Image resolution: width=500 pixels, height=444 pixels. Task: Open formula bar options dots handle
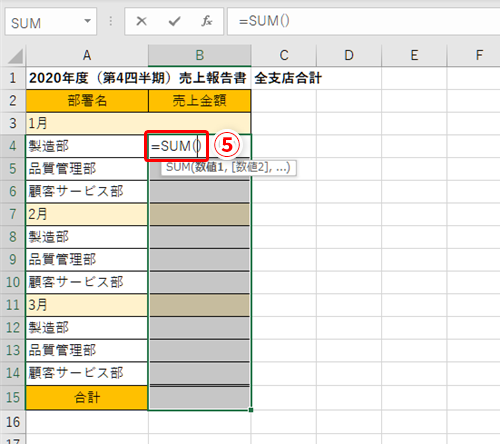(x=111, y=21)
